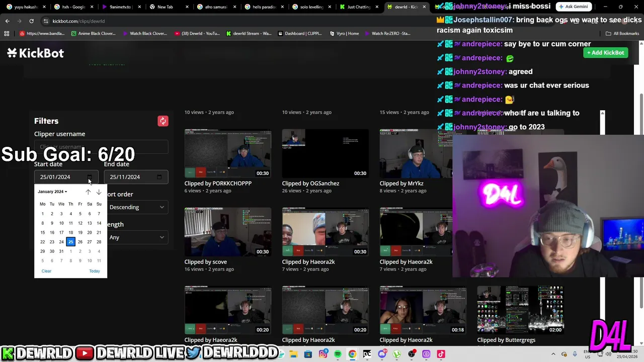Select January 15 in the calendar
The image size is (644, 362).
coord(42,232)
